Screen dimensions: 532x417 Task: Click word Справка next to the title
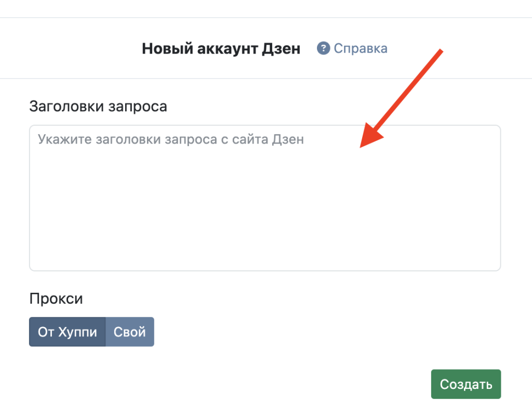[x=361, y=49]
